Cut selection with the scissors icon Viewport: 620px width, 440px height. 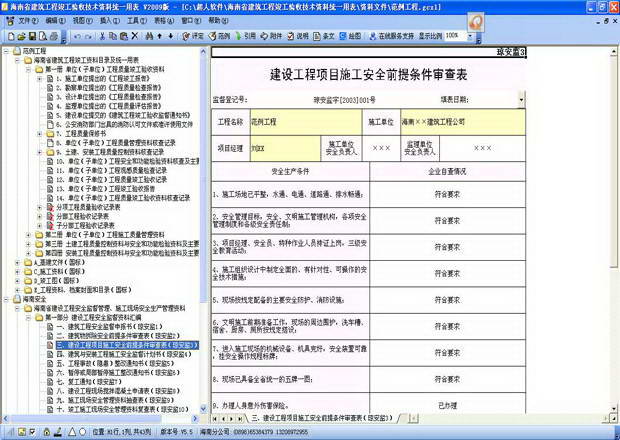coord(102,36)
